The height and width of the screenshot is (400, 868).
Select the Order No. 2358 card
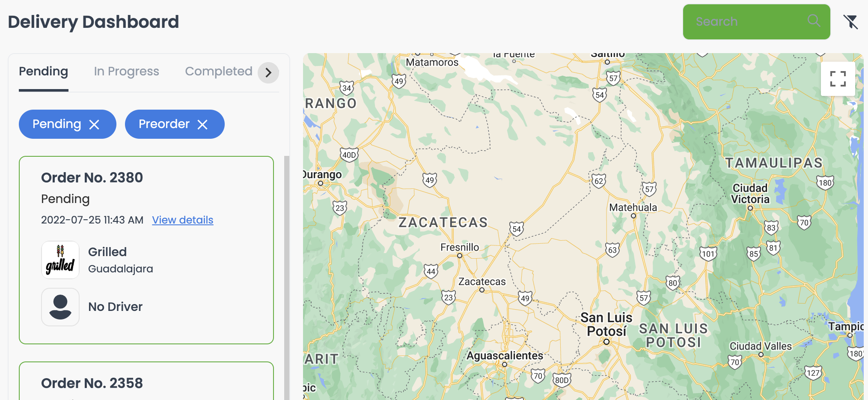(146, 381)
